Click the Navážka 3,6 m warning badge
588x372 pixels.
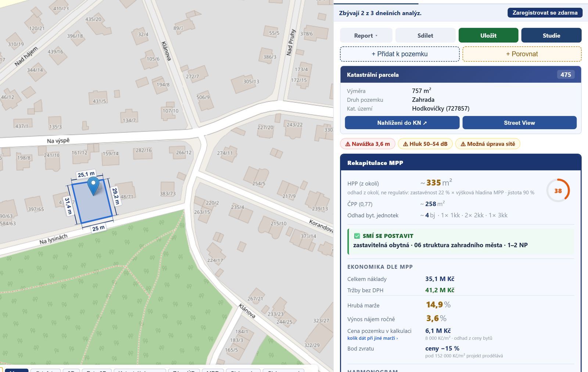(367, 144)
